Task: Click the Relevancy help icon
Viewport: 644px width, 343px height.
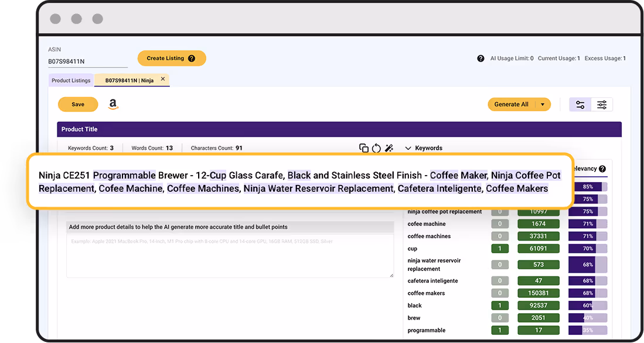Action: click(x=602, y=169)
